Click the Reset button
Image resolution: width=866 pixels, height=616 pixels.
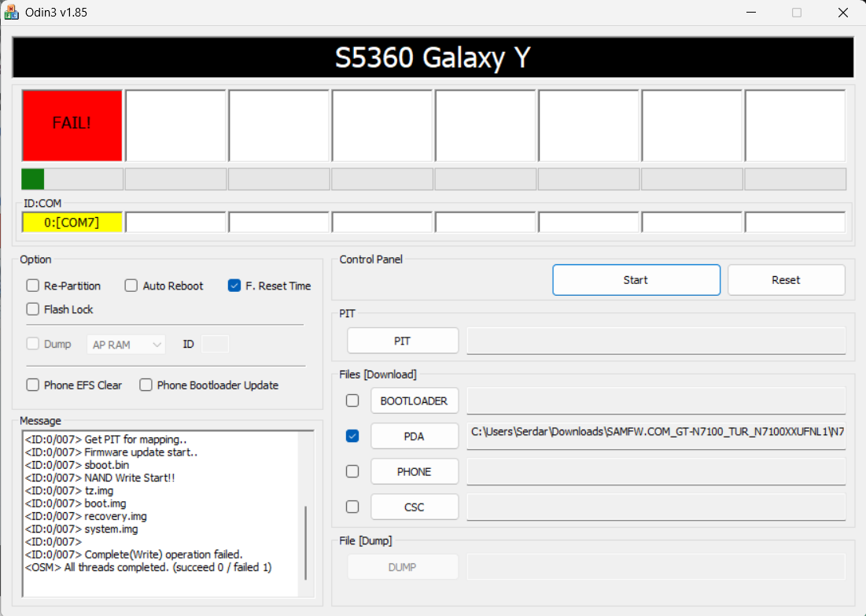(786, 280)
